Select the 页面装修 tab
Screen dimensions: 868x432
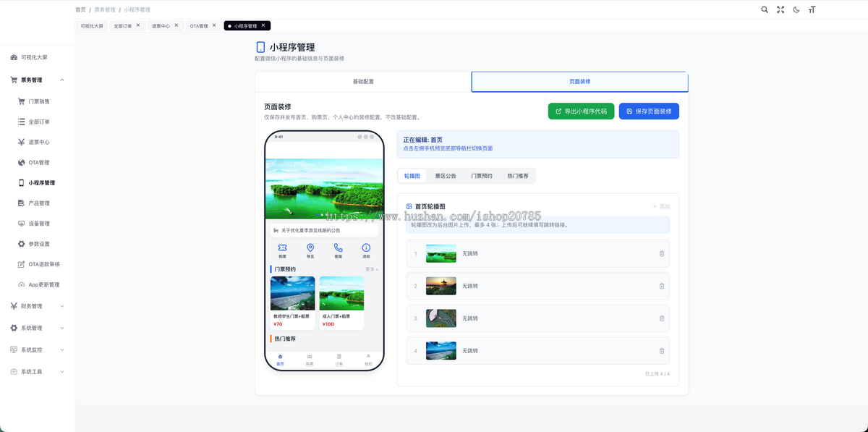(579, 82)
